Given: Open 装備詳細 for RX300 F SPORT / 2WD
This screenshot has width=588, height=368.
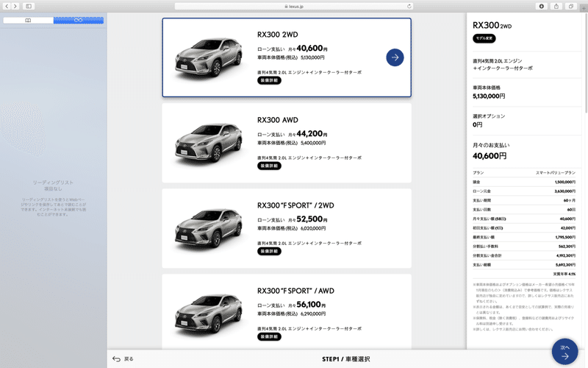Looking at the screenshot, I should [269, 251].
